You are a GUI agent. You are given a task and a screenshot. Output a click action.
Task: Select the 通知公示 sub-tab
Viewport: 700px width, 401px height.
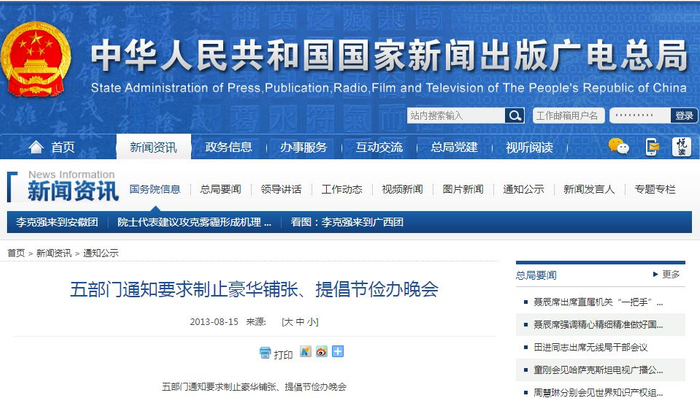[524, 189]
